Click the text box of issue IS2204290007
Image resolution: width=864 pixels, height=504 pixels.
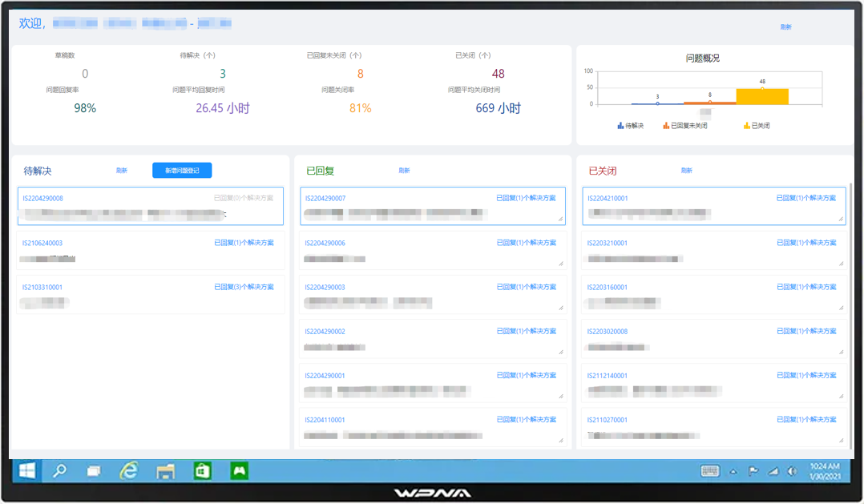433,214
